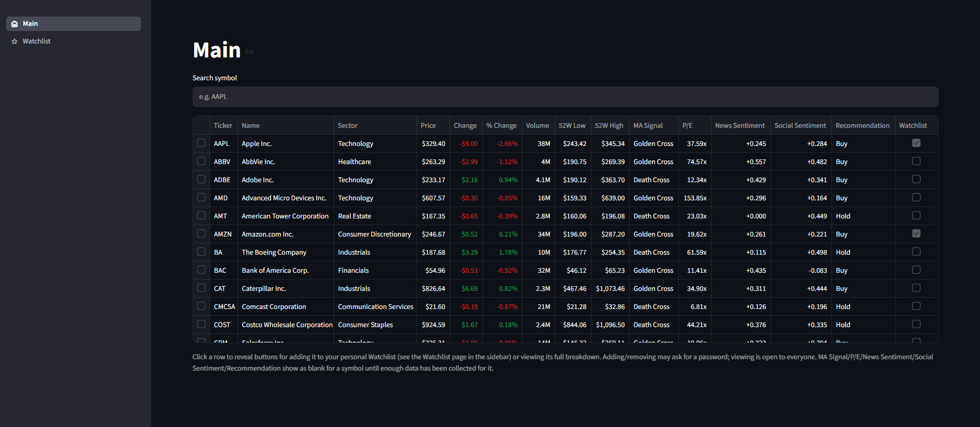Toggle the Watchlist checkbox for Apple Inc.

(x=916, y=143)
